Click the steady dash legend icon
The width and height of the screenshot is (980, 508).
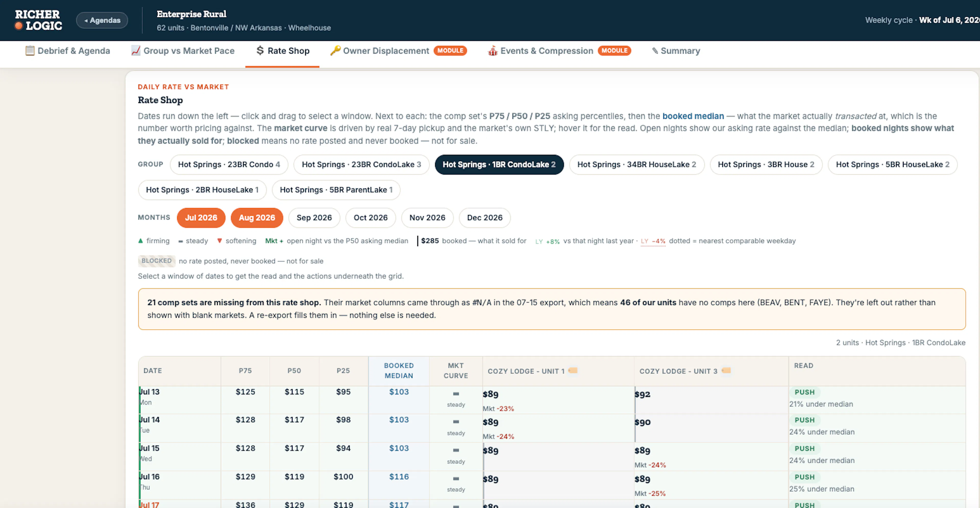point(181,241)
